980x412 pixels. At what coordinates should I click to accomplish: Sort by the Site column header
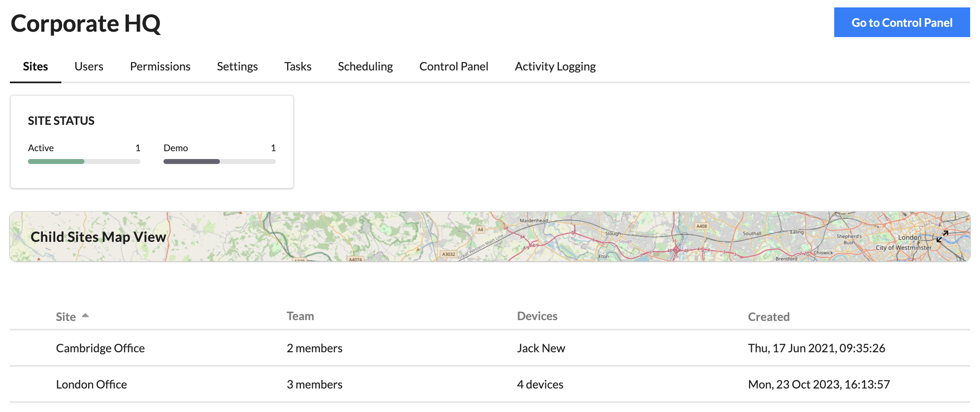tap(66, 316)
